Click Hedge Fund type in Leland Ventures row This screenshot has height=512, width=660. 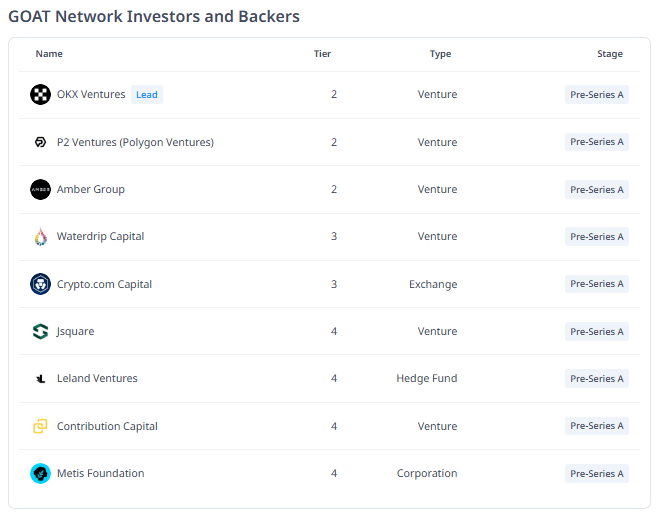tap(426, 379)
